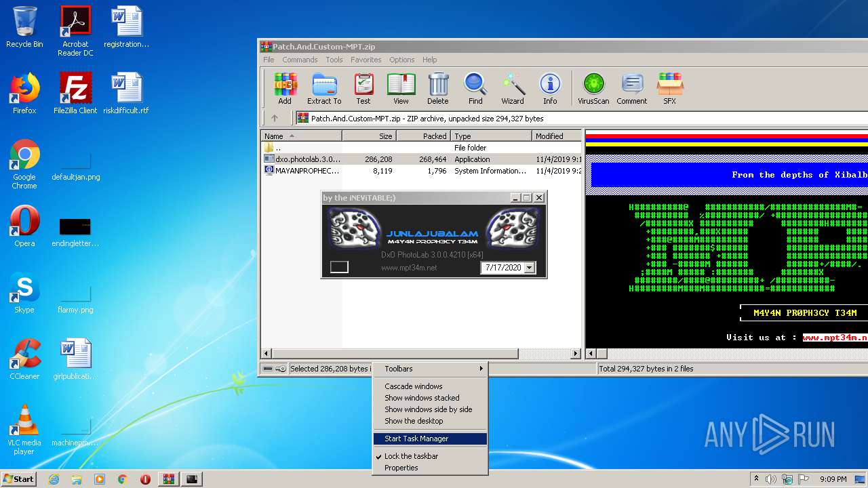Viewport: 868px width, 488px height.
Task: Select dxo.photolab.3.0... file row
Action: pos(421,159)
